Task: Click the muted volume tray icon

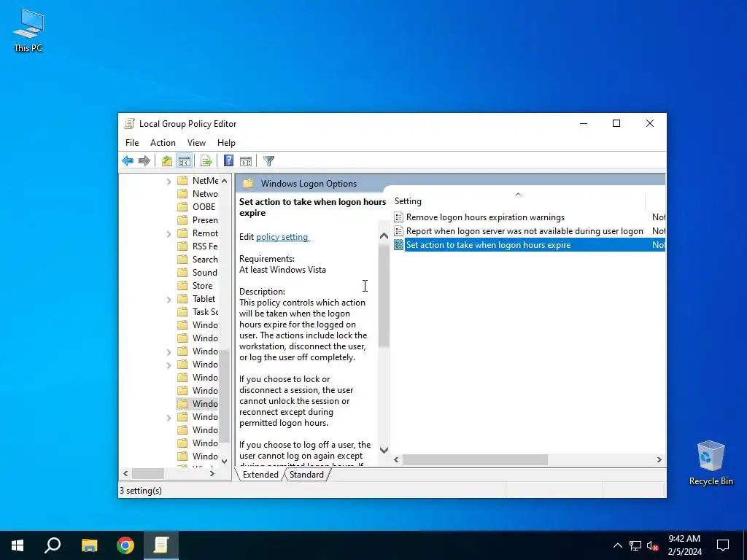Action: click(x=653, y=545)
